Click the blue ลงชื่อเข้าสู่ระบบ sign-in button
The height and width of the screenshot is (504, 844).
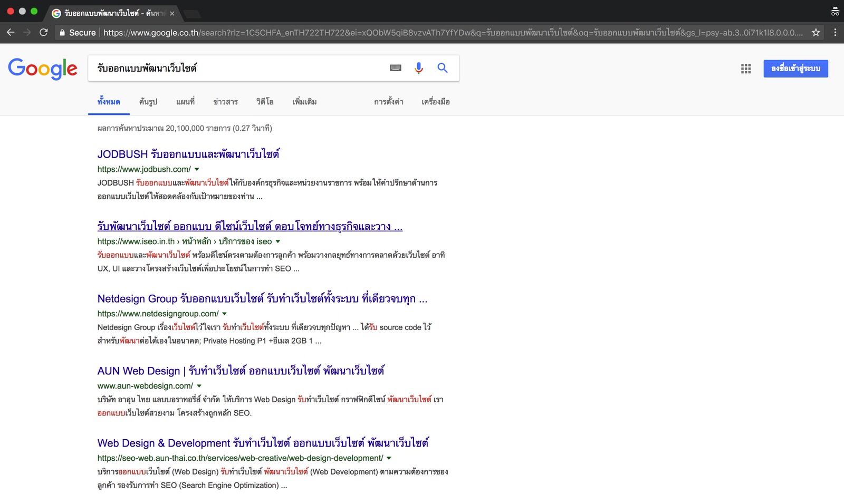[795, 69]
